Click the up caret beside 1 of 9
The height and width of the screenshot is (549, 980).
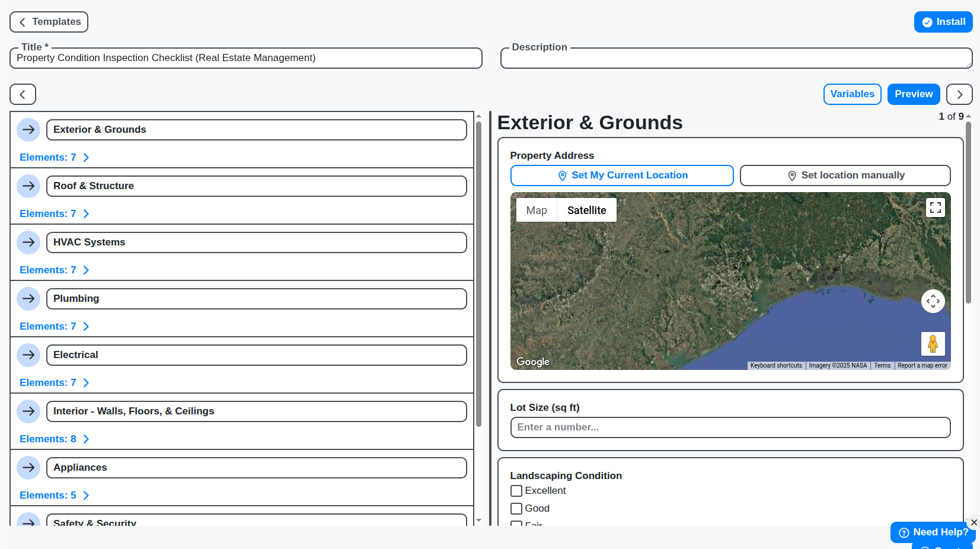pyautogui.click(x=968, y=116)
